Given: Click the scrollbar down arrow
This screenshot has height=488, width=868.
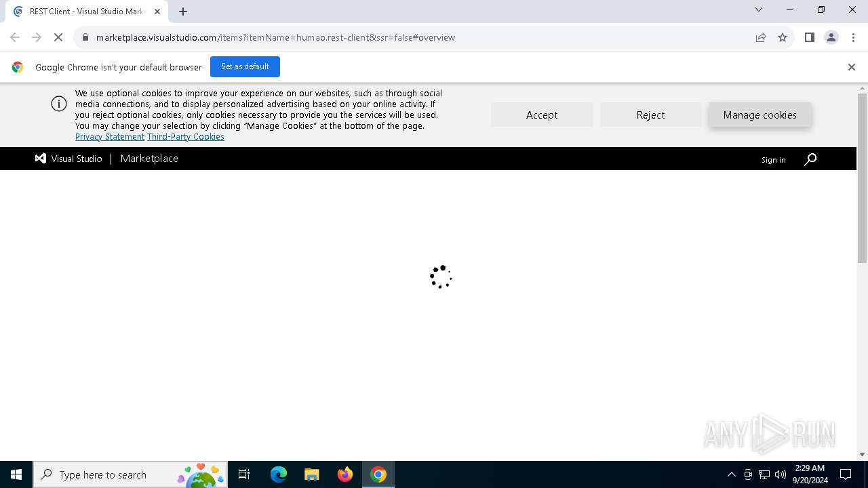Looking at the screenshot, I should point(862,455).
